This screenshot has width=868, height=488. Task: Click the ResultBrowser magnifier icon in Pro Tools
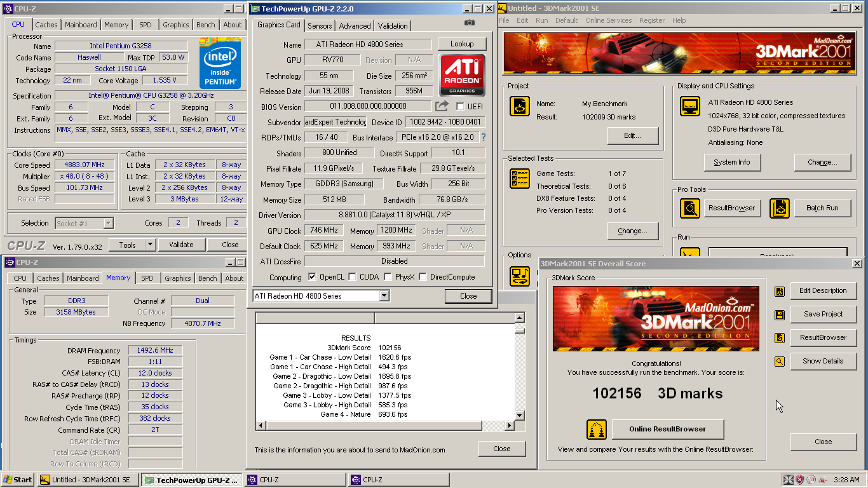coord(689,208)
